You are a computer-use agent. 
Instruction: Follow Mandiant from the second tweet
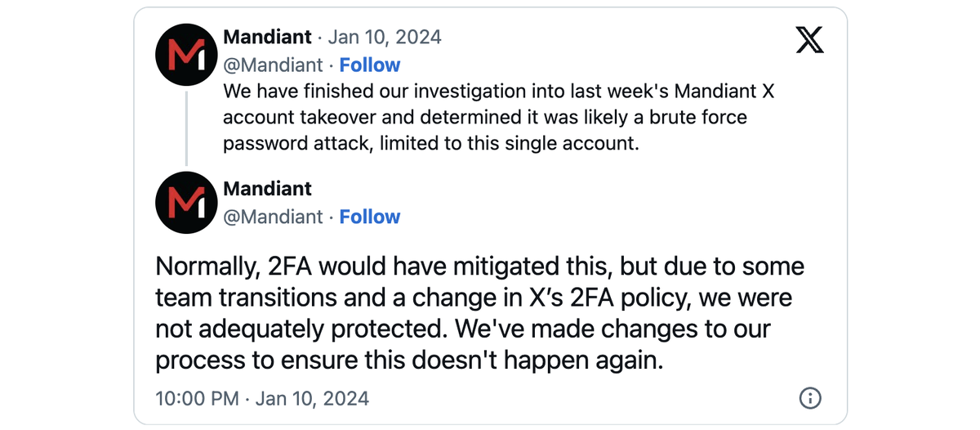[370, 217]
